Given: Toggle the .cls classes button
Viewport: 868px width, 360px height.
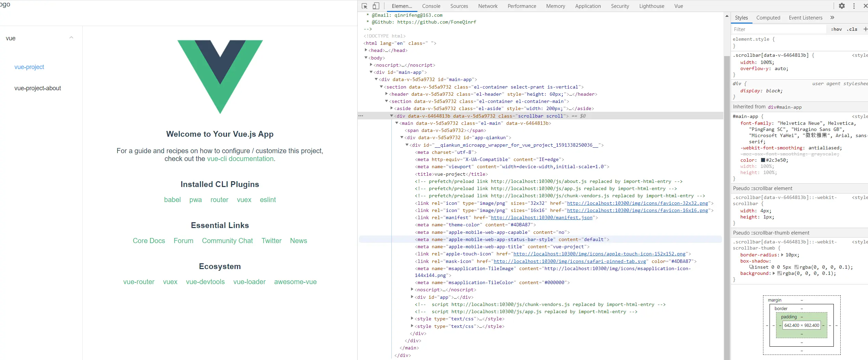Looking at the screenshot, I should (852, 29).
